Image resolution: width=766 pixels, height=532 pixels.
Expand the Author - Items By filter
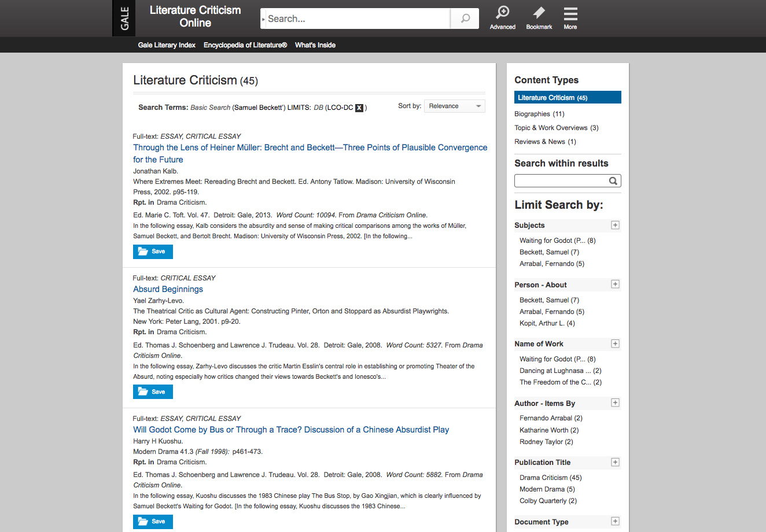pos(615,402)
